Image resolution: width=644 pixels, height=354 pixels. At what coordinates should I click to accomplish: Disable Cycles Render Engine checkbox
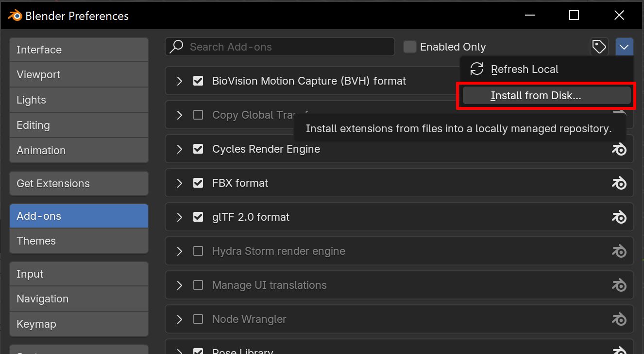coord(198,149)
